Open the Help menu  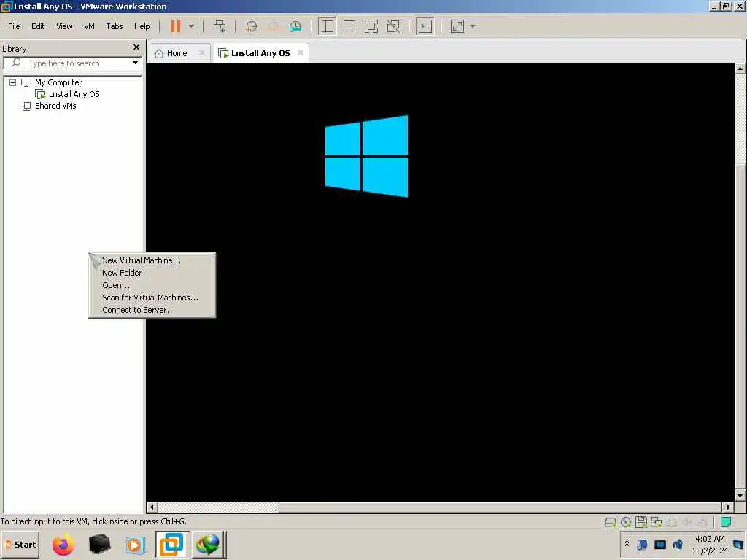[x=142, y=26]
